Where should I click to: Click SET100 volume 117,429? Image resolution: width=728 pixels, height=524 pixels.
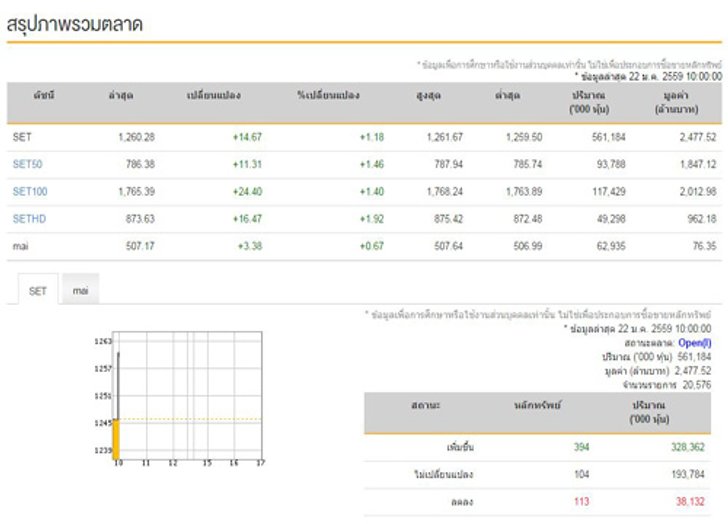click(x=609, y=191)
